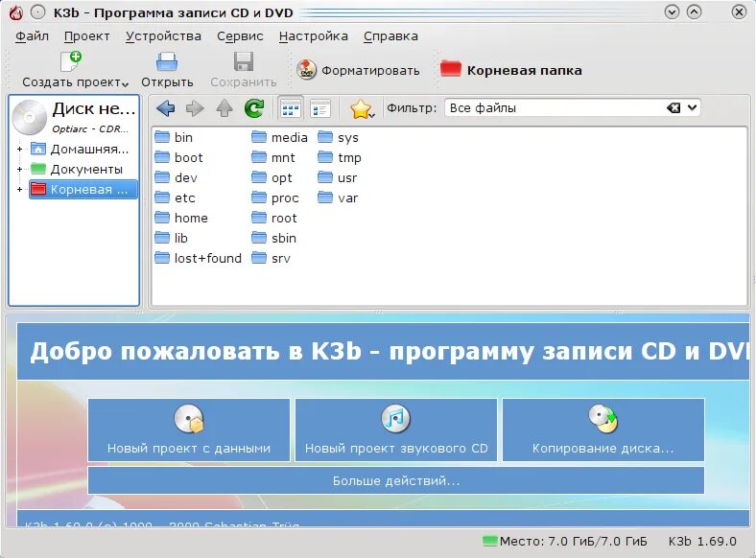Select the srv folder
Viewport: 756px width, 558px height.
pos(271,258)
